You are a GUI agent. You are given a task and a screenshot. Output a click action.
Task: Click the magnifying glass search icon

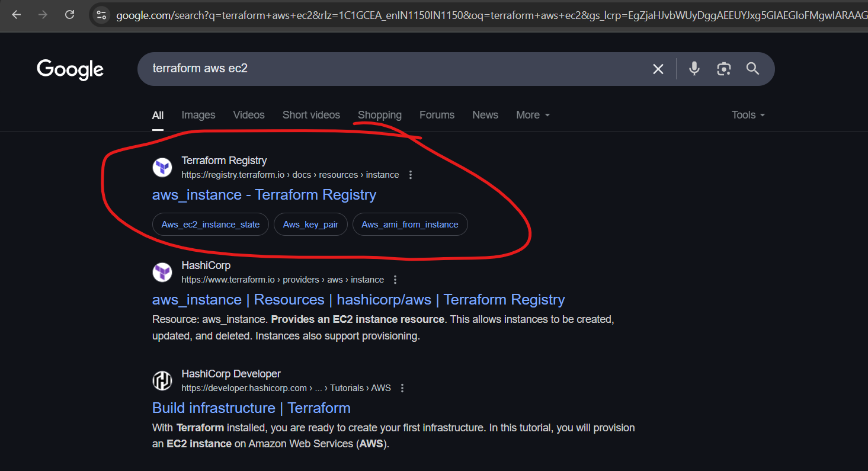tap(752, 69)
